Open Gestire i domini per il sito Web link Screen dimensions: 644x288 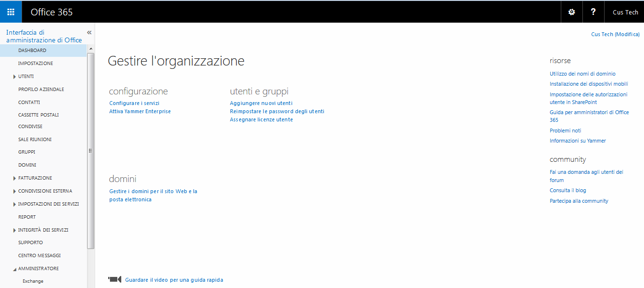153,196
